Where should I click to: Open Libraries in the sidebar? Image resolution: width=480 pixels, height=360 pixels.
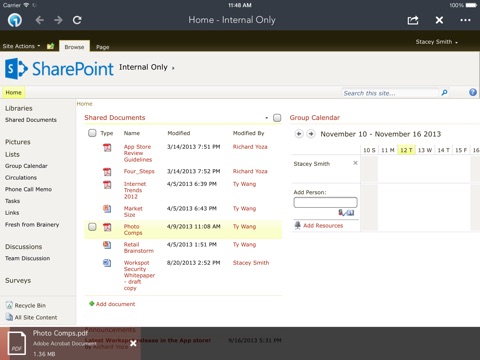pos(19,108)
